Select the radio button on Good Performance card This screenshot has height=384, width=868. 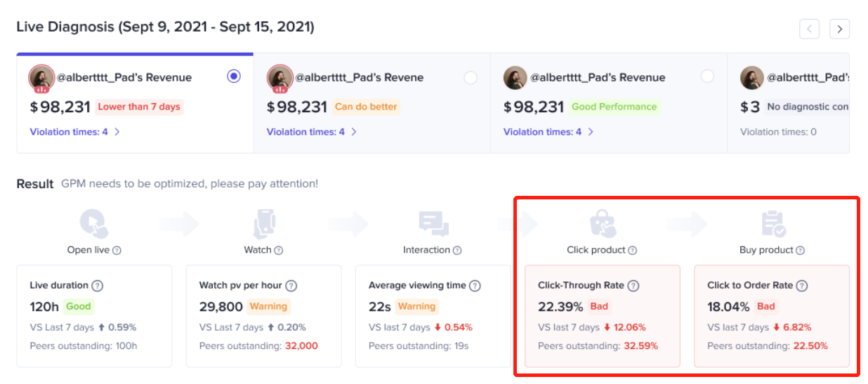pyautogui.click(x=707, y=77)
